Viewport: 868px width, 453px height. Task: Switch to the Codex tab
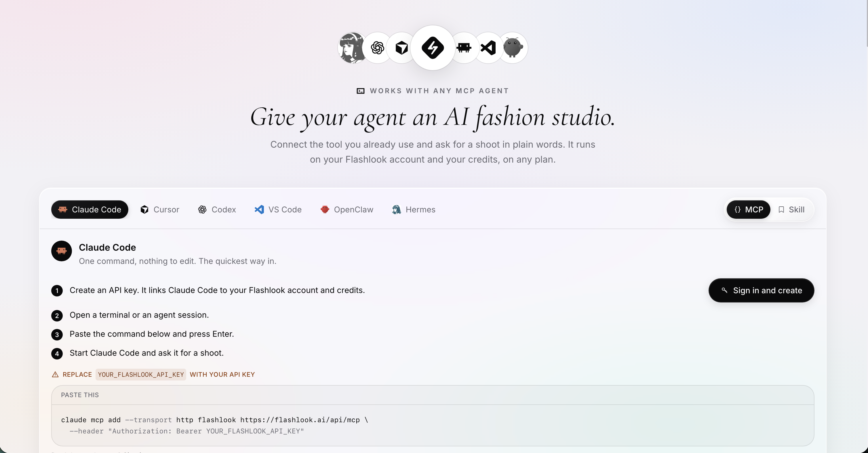point(217,210)
